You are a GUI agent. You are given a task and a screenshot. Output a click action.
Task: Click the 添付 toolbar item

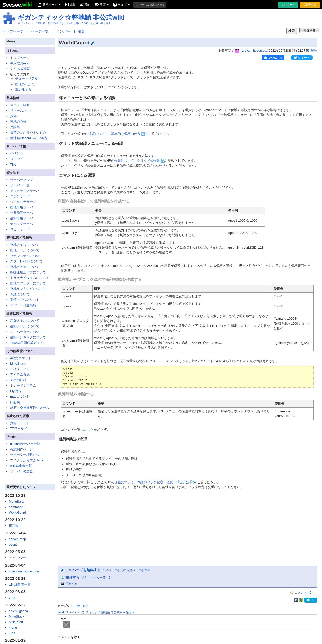[85, 5]
